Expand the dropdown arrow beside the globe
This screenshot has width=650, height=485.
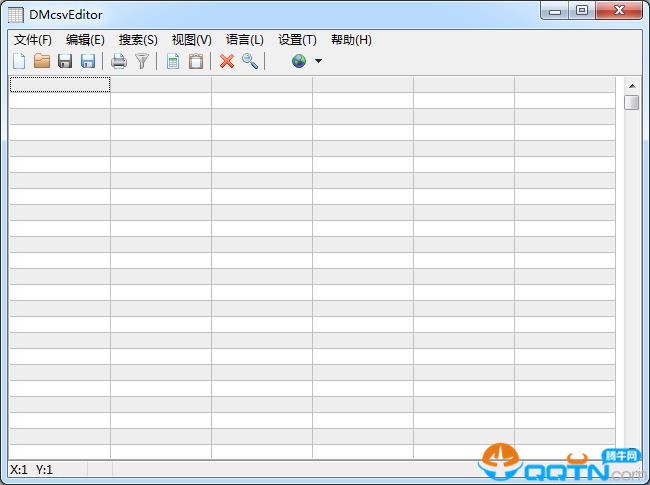tap(318, 61)
